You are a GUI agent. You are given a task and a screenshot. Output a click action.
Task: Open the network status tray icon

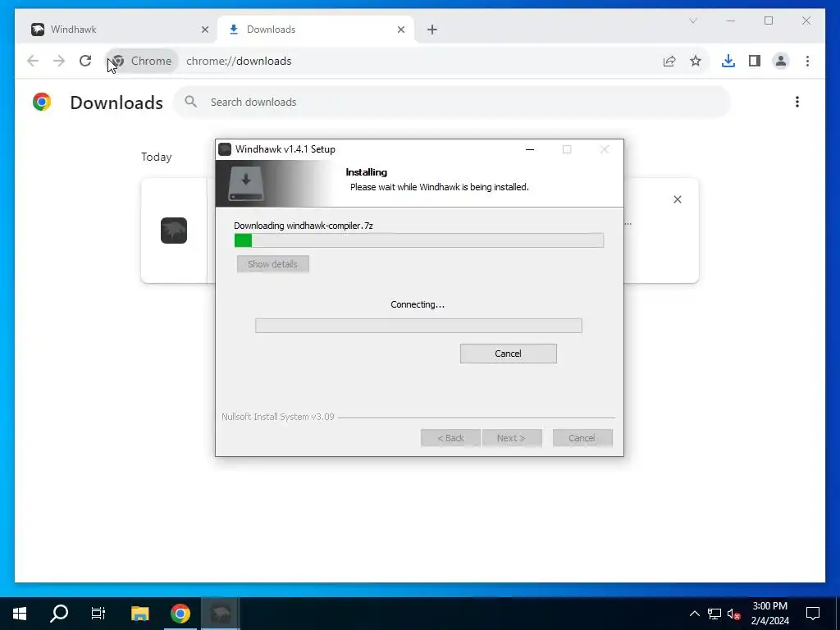[x=714, y=614]
